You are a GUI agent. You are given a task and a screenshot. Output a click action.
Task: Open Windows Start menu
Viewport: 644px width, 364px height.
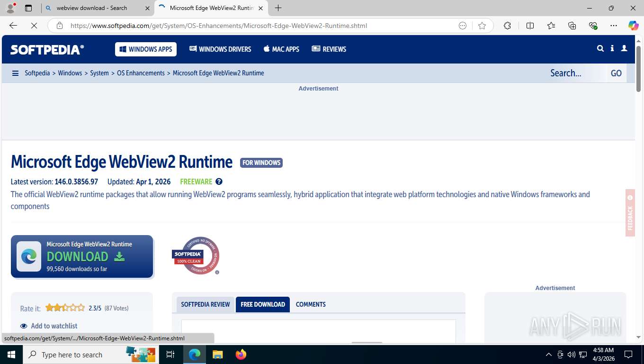click(11, 355)
